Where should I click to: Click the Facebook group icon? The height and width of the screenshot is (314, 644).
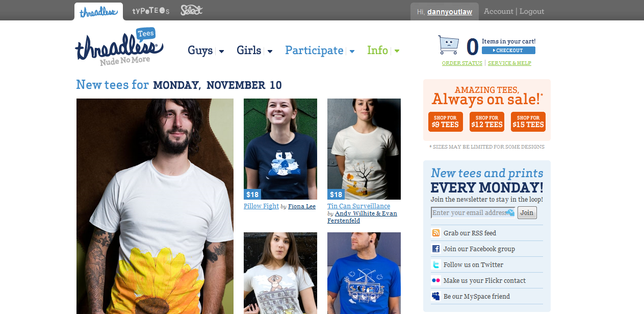(x=436, y=249)
